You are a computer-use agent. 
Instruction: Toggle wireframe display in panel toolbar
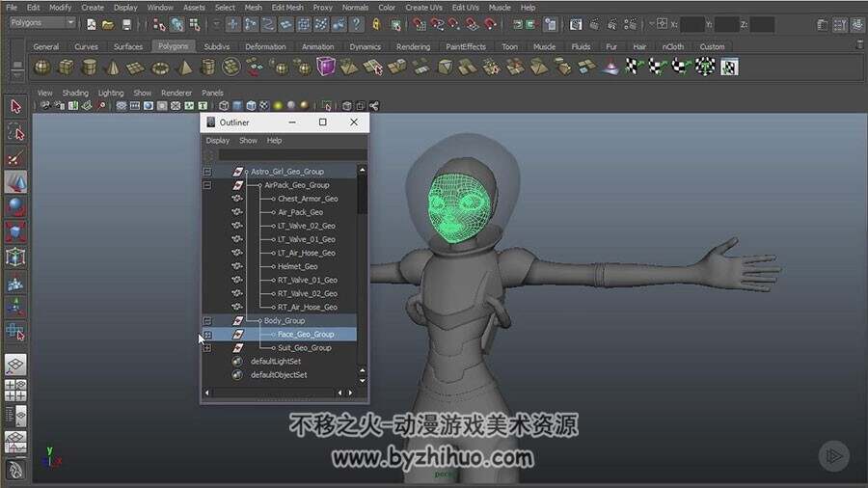(224, 106)
